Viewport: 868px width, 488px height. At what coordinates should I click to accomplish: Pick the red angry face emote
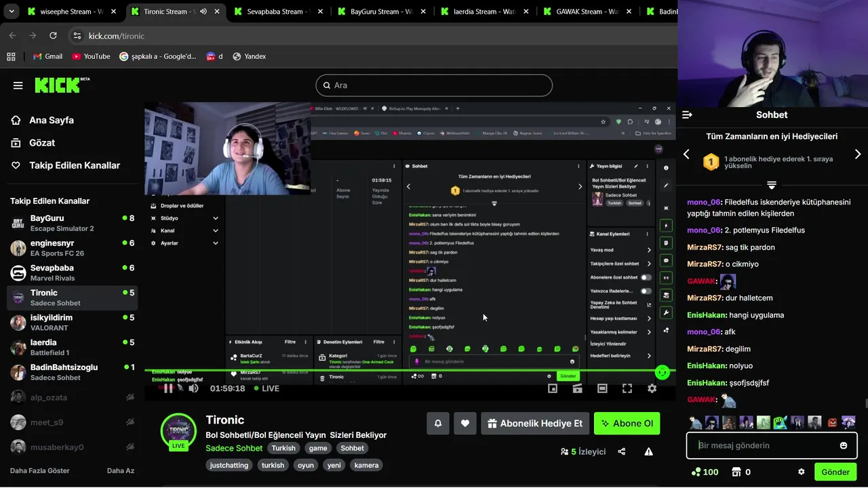pyautogui.click(x=832, y=423)
